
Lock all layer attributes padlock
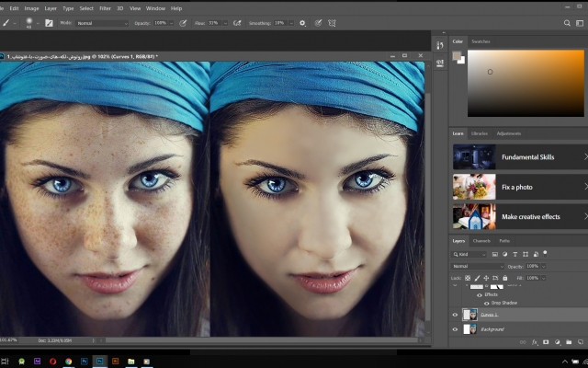point(504,278)
